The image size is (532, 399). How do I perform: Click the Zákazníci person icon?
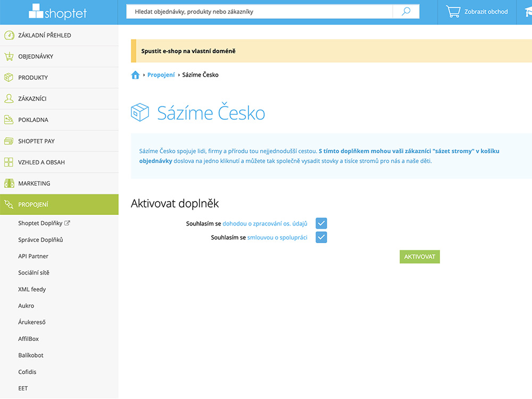tap(9, 98)
